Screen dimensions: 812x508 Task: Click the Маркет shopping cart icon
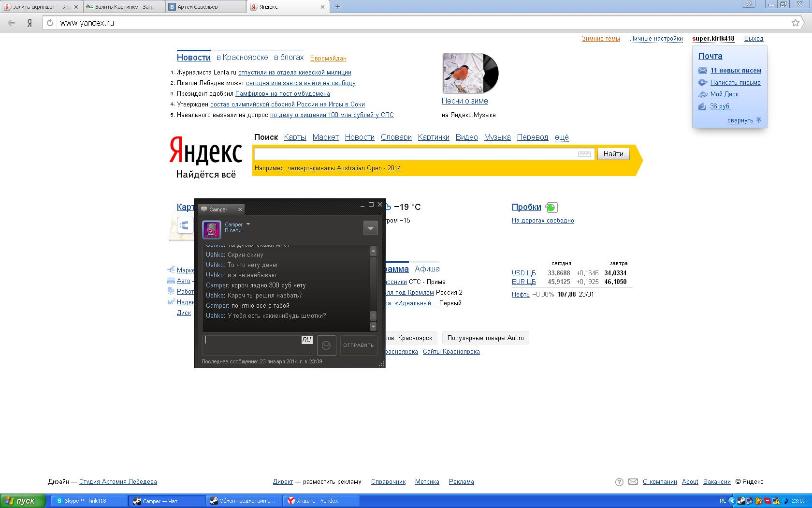click(171, 270)
